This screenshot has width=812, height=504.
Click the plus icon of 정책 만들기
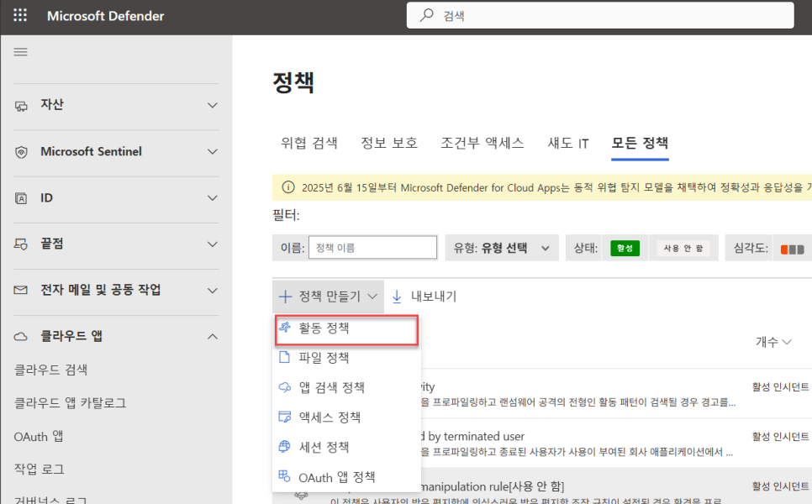[x=285, y=297]
